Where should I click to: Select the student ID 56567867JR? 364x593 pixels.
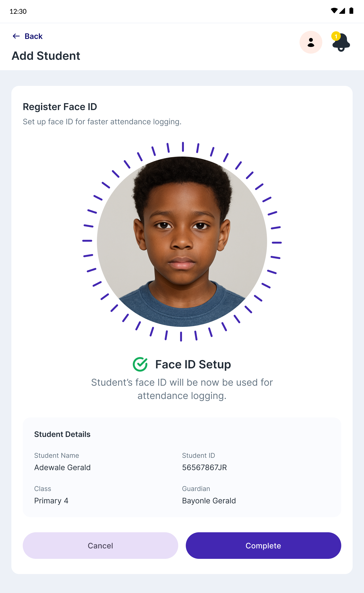(204, 467)
